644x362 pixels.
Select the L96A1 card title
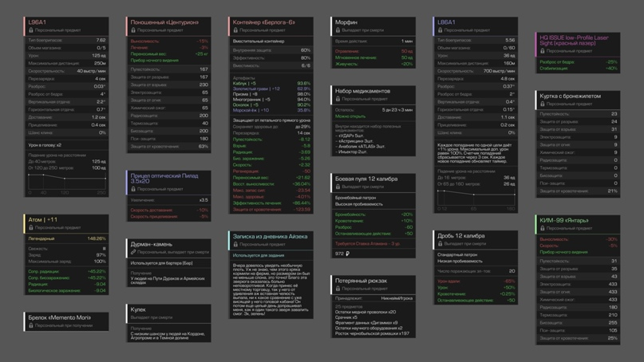(x=38, y=22)
